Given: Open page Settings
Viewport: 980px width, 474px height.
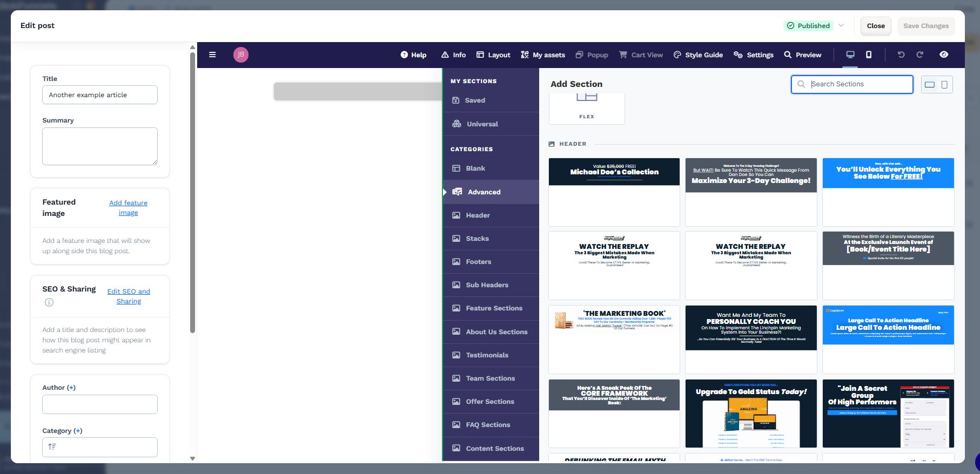Looking at the screenshot, I should pos(754,55).
